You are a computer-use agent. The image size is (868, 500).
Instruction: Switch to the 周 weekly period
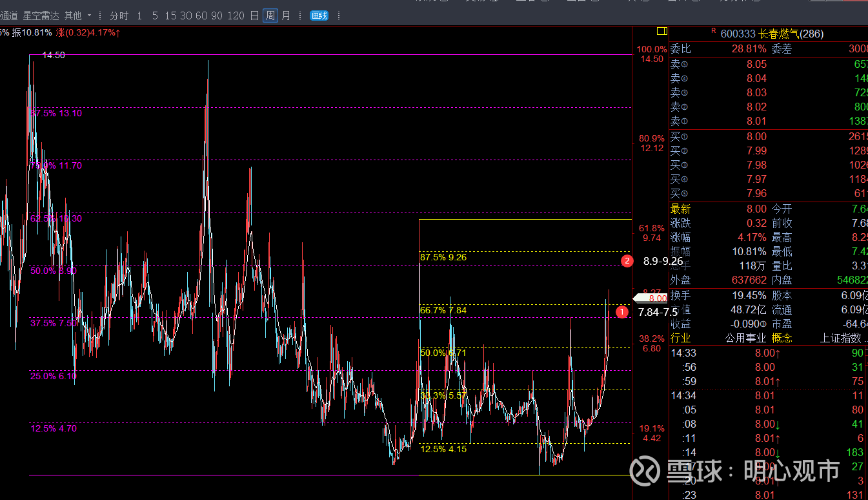(270, 16)
